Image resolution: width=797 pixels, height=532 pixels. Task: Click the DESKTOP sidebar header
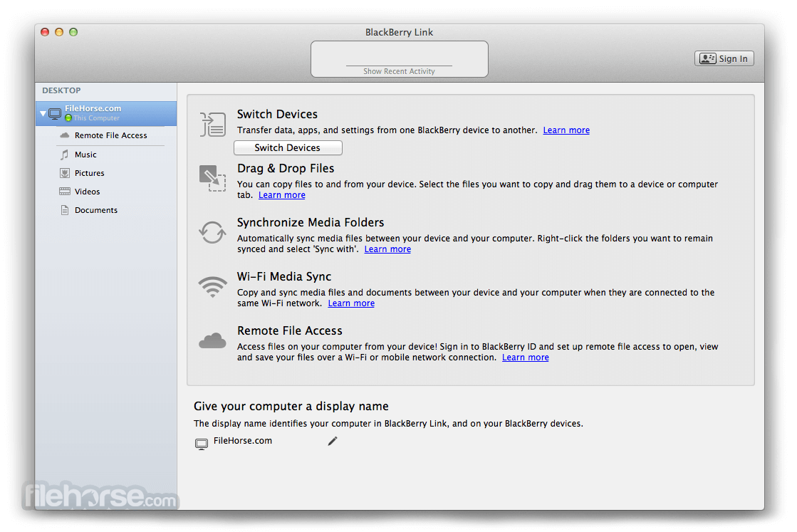point(61,90)
